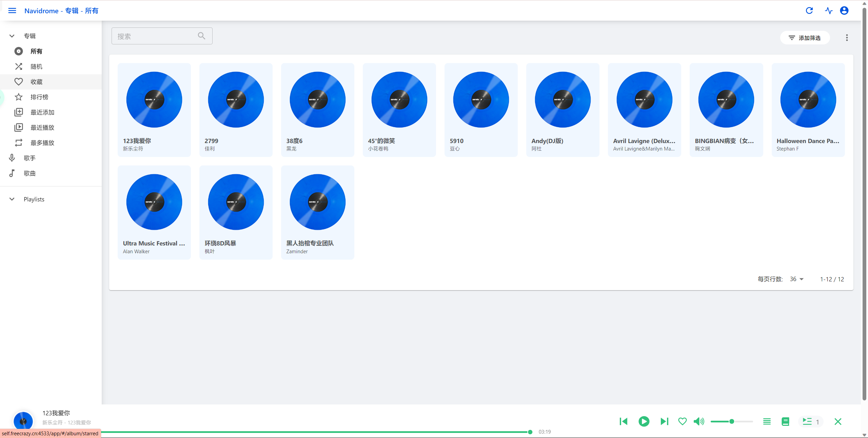Open 最近播放 in the sidebar

(x=42, y=127)
